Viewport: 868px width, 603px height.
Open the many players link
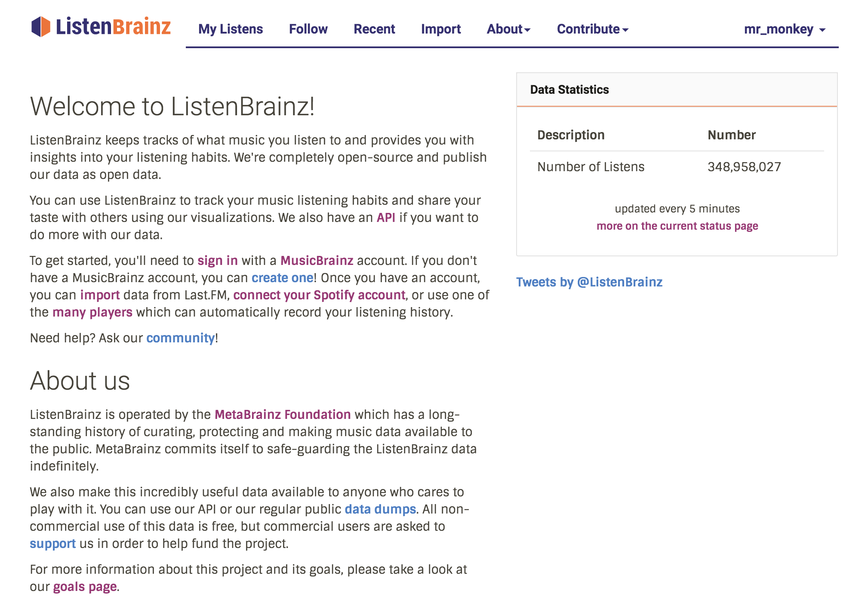coord(92,312)
